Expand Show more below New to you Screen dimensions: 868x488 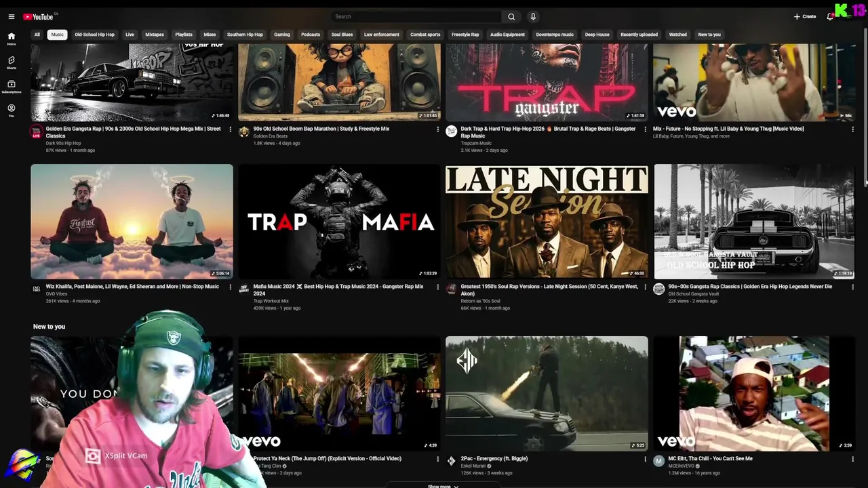(x=443, y=486)
